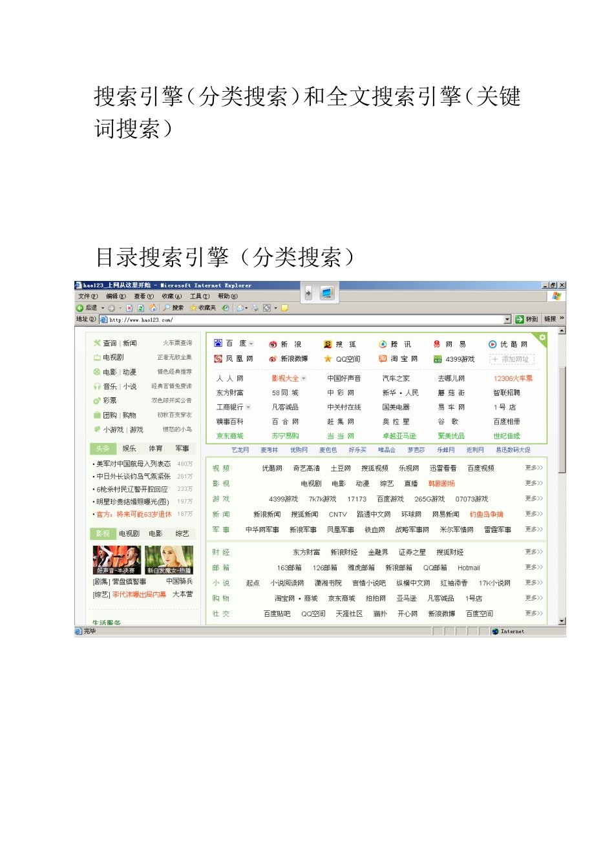The height and width of the screenshot is (868, 614).
Task: Click the Print icon in toolbar
Action: click(x=256, y=308)
